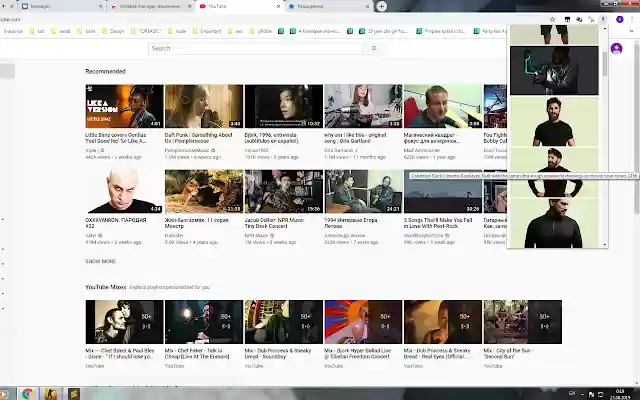Viewport: 640px width, 400px height.
Task: Select the dark glowing-arm image in the popup
Action: [x=554, y=70]
